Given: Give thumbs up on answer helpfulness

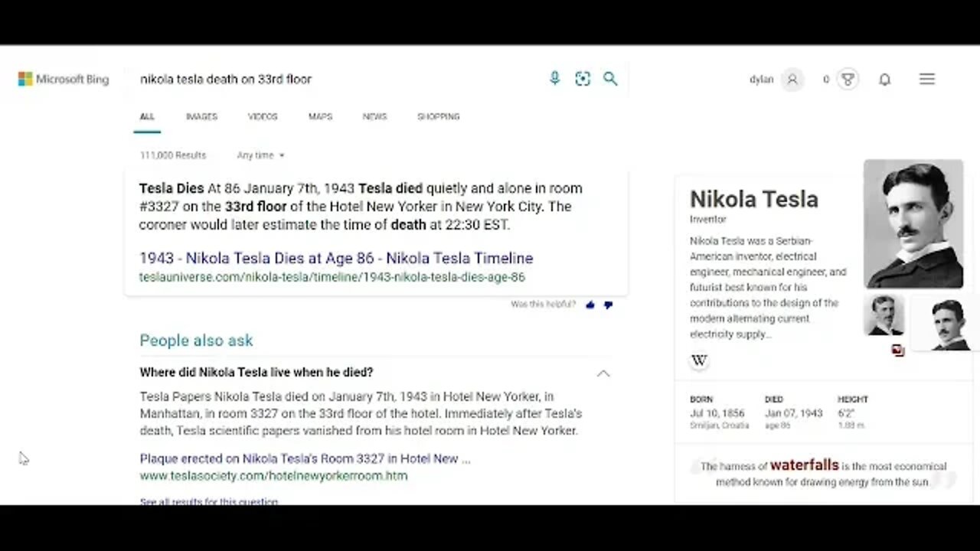Looking at the screenshot, I should coord(590,305).
